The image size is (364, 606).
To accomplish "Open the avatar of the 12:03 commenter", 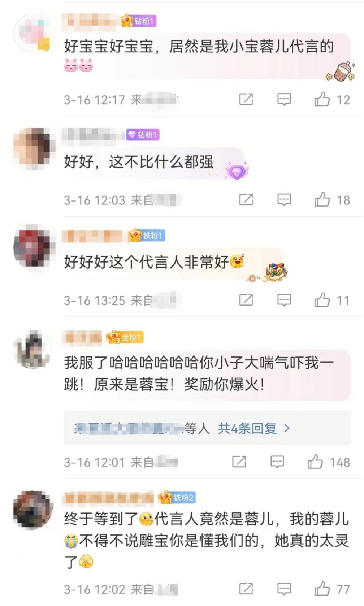I will point(33,148).
